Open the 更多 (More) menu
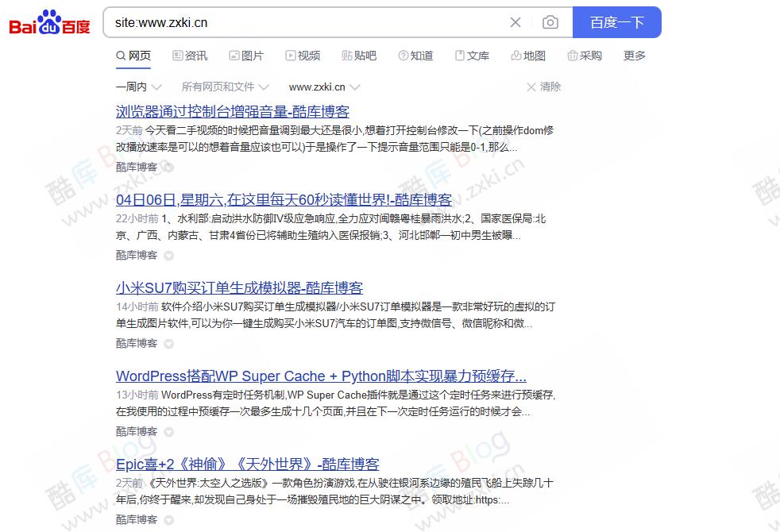This screenshot has width=780, height=532. [x=633, y=56]
